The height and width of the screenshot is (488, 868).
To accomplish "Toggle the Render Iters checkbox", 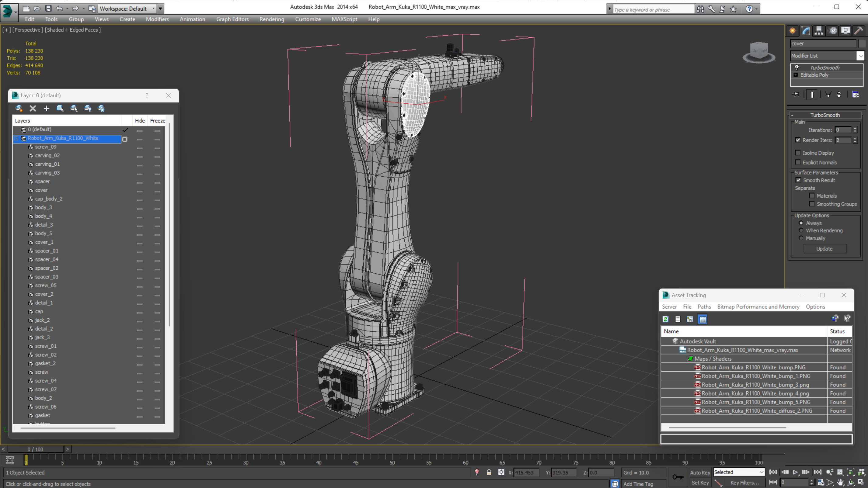I will click(x=798, y=140).
